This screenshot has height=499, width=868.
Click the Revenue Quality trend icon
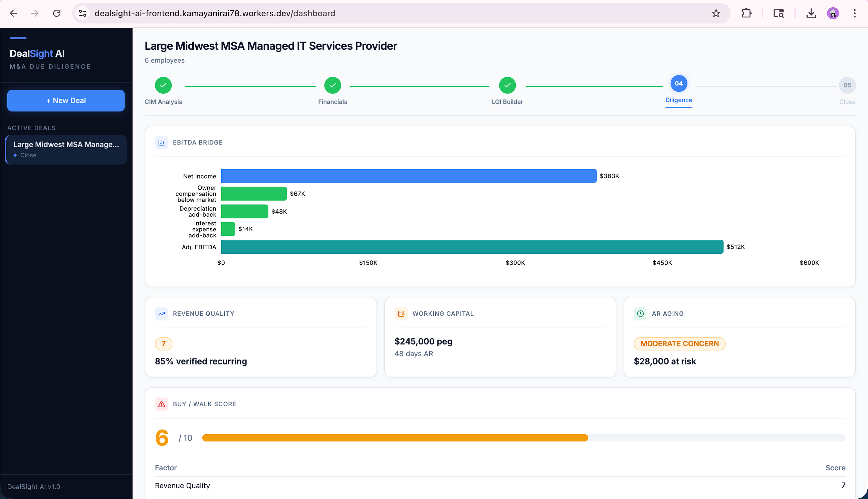click(x=161, y=314)
